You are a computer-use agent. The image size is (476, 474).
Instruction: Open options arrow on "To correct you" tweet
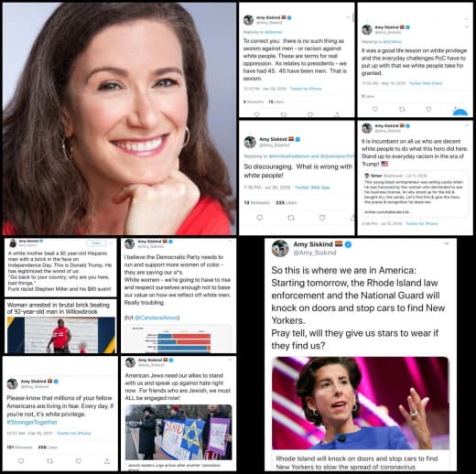(x=348, y=16)
